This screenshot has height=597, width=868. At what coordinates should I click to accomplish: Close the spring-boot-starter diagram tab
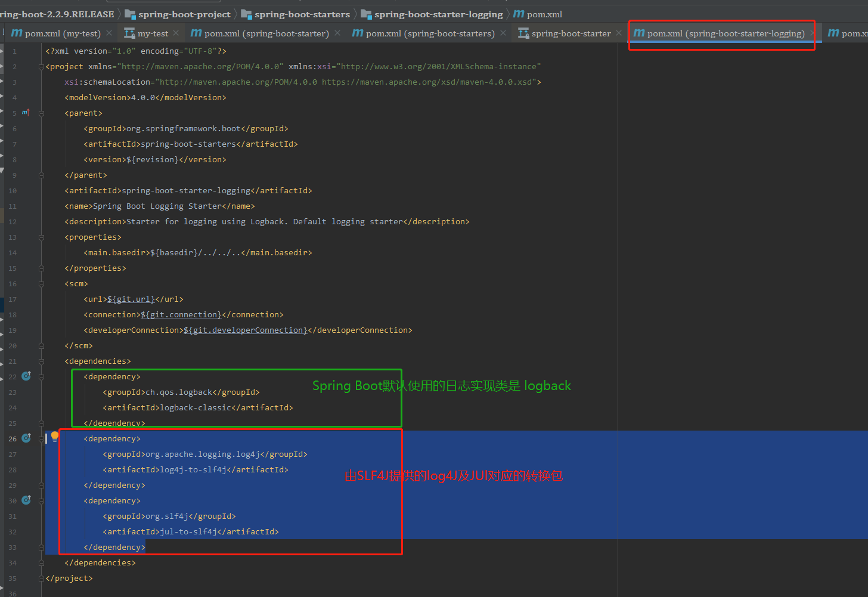(x=619, y=33)
